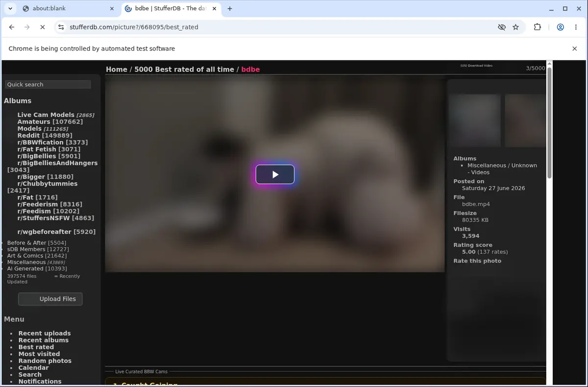Open Best rated from the Menu
The height and width of the screenshot is (387, 588).
click(36, 347)
